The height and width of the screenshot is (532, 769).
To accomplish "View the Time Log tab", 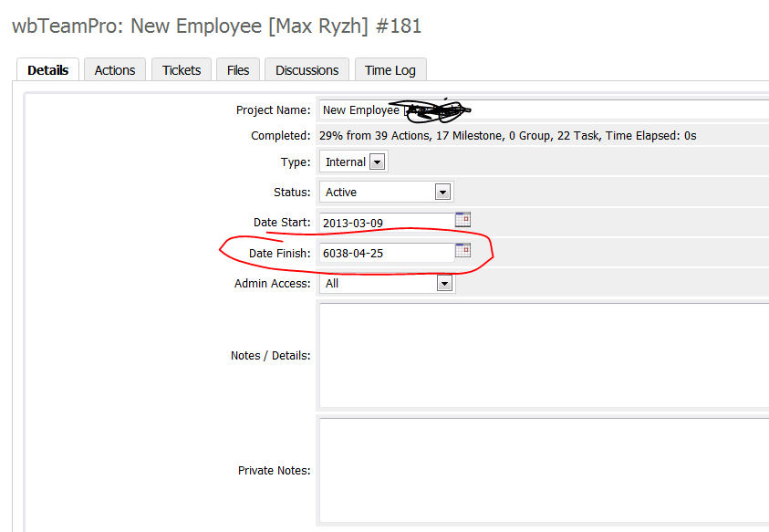I will [x=390, y=70].
